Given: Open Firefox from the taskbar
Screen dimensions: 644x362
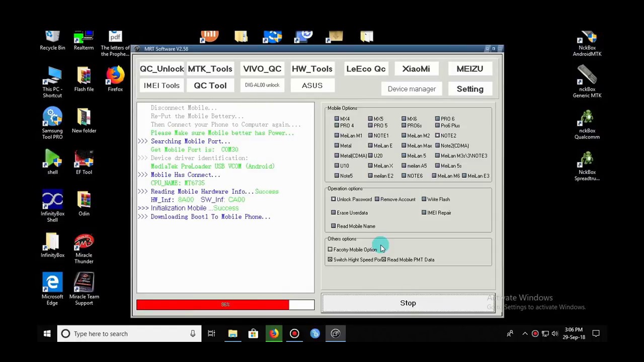Looking at the screenshot, I should click(274, 334).
